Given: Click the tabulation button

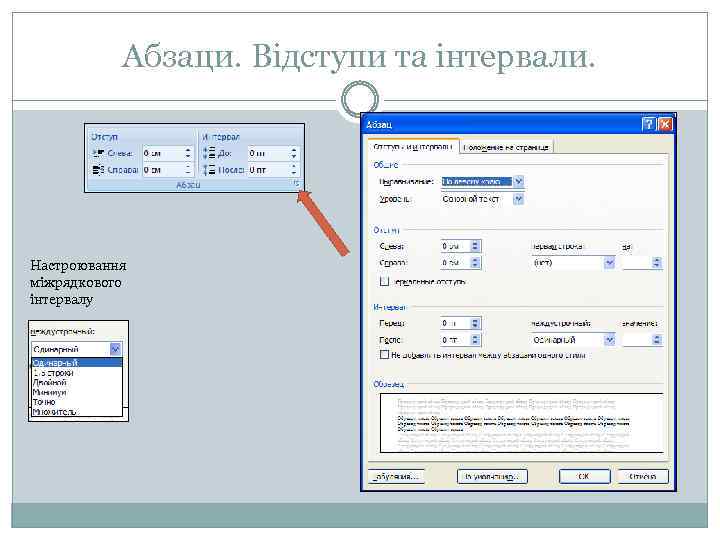Looking at the screenshot, I should point(396,477).
